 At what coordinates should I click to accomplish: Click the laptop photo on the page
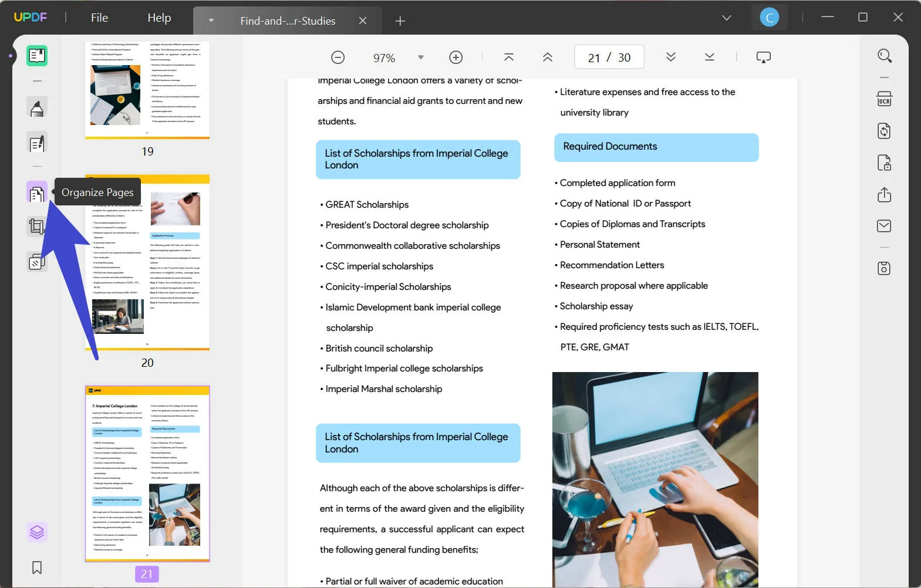(655, 479)
